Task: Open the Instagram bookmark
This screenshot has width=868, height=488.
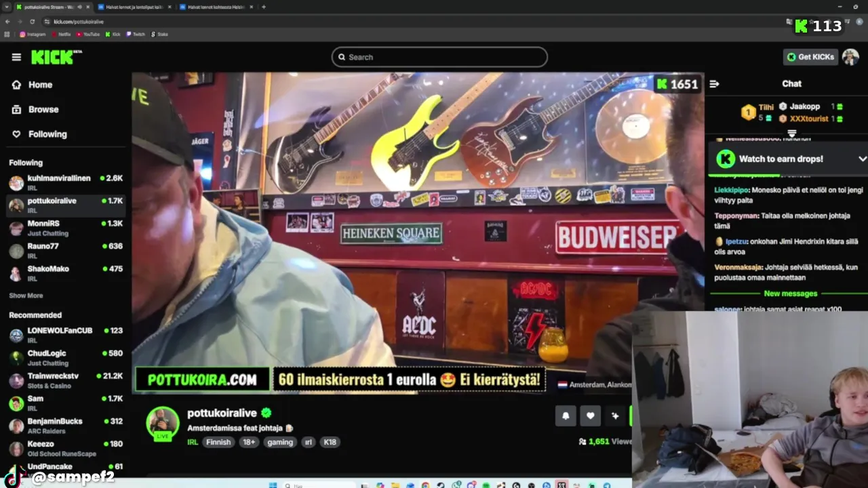Action: (33, 34)
